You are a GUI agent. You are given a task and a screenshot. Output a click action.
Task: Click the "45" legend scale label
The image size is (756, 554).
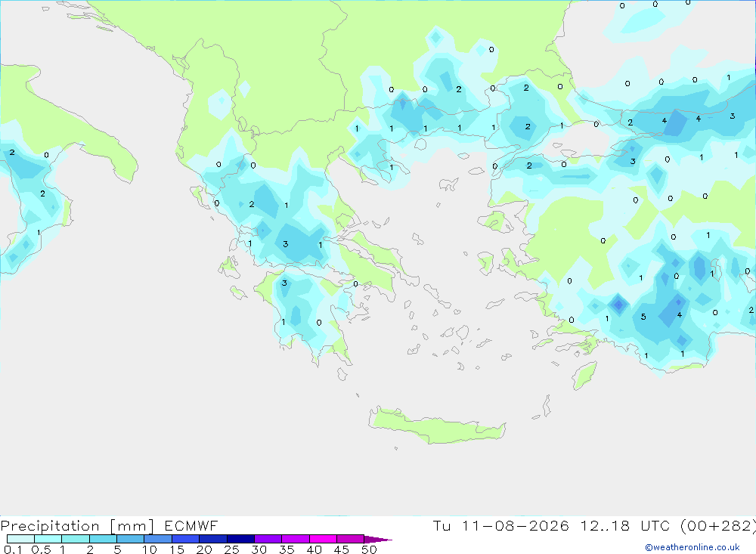pyautogui.click(x=342, y=549)
